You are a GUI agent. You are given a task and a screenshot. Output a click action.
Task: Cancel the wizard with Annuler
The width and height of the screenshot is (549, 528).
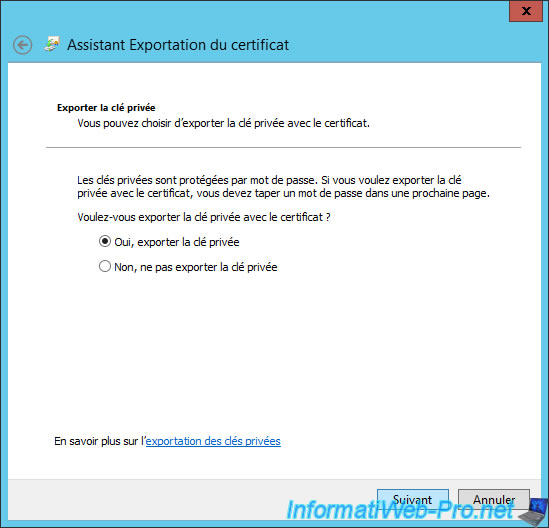pos(494,499)
